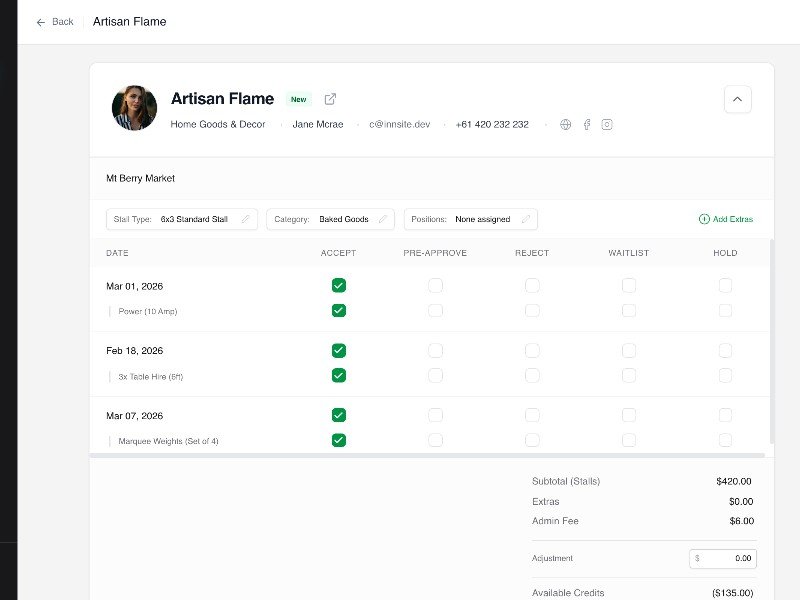This screenshot has height=600, width=800.
Task: Edit Stall Type pencil icon
Action: coord(245,219)
